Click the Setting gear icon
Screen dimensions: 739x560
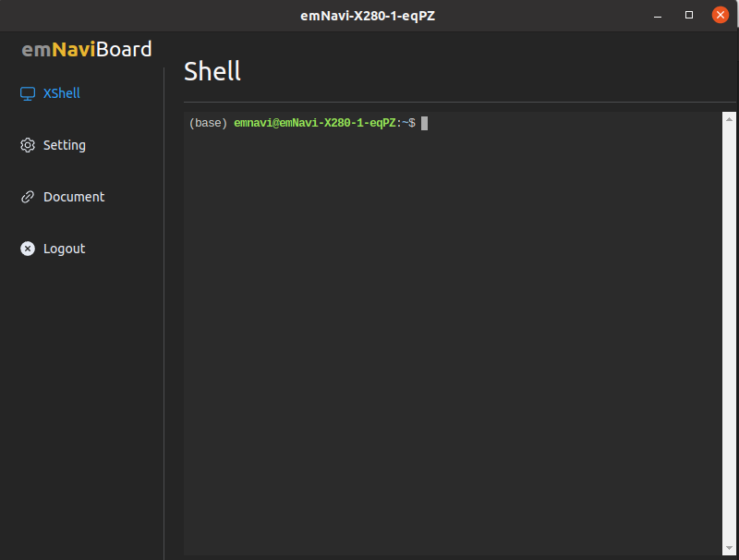[28, 145]
